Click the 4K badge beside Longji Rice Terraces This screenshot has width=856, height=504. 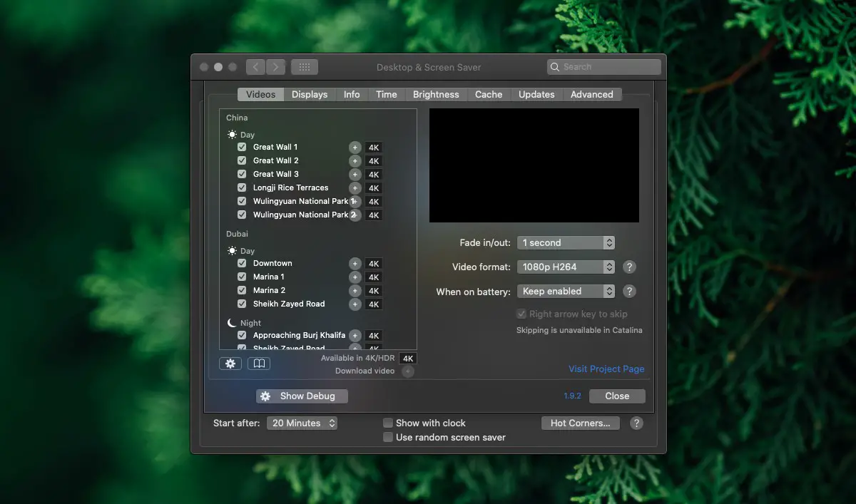(x=374, y=188)
